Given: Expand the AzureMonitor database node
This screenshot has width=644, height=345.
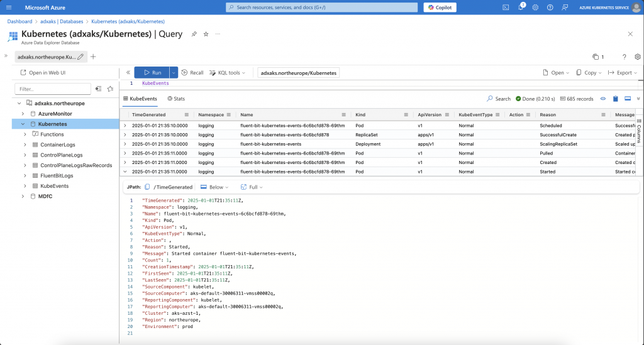Looking at the screenshot, I should pos(23,114).
